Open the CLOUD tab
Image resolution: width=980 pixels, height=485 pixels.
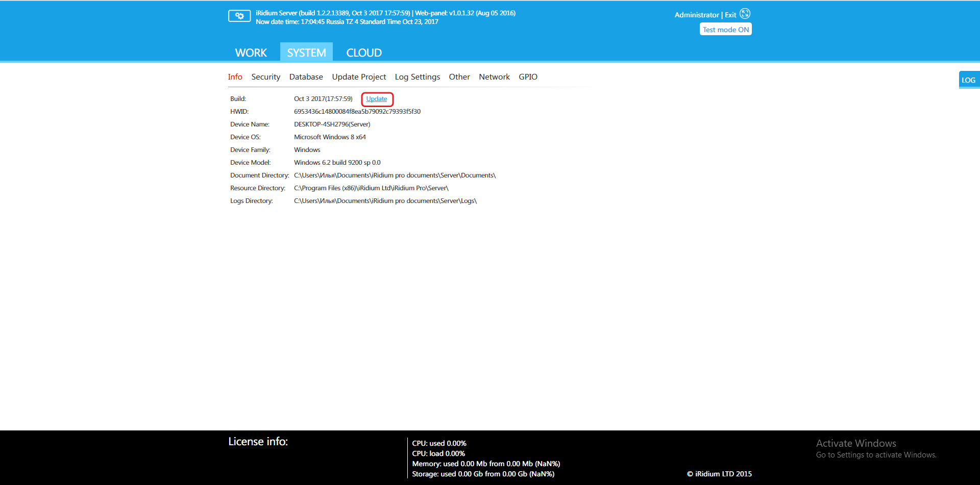coord(363,53)
